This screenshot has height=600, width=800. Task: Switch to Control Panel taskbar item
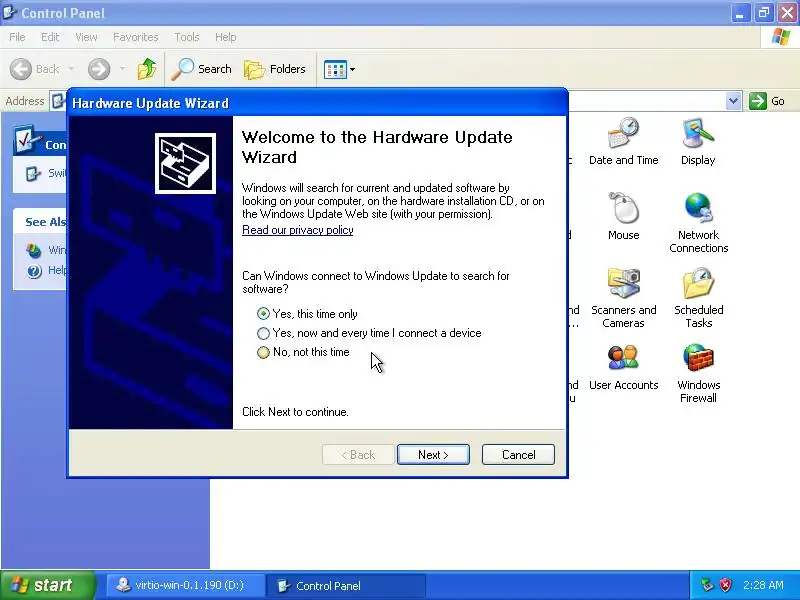pos(346,585)
